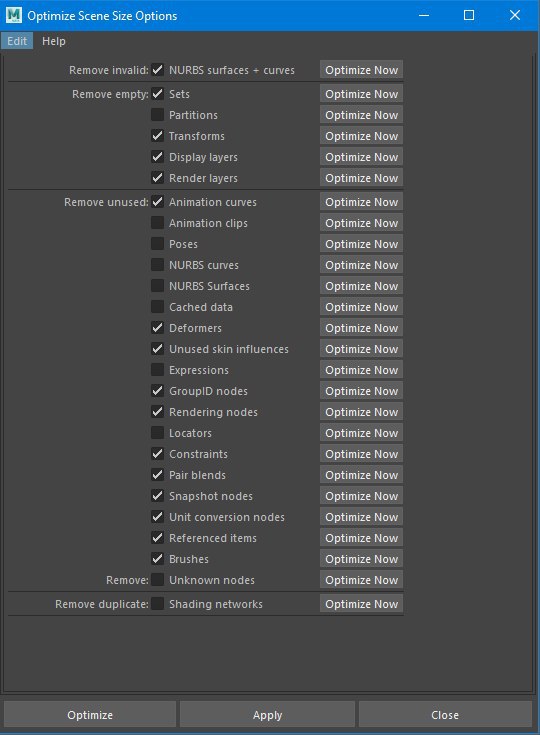Click Optimize Now for Unknown nodes

(x=361, y=580)
